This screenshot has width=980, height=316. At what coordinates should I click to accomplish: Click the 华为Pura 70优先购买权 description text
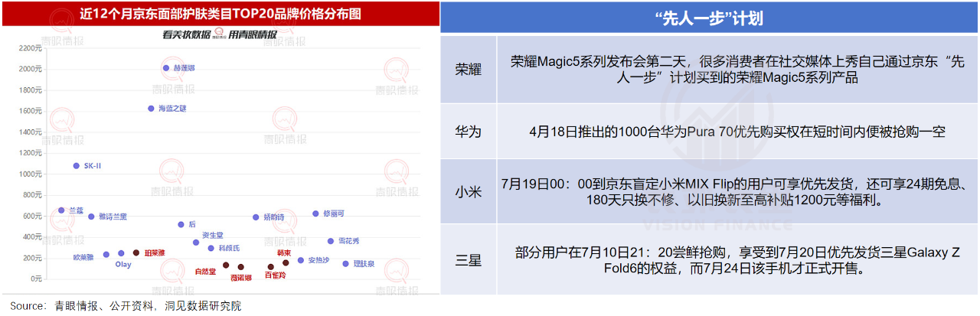pyautogui.click(x=737, y=132)
